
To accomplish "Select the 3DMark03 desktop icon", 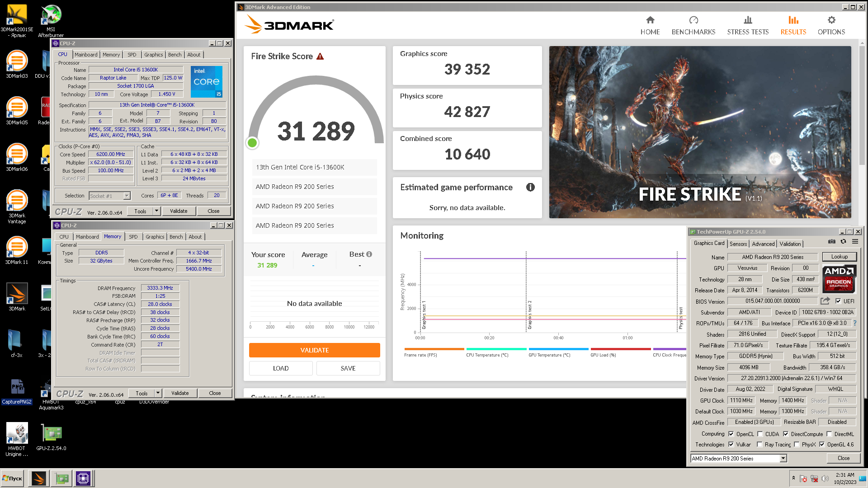I will coord(17,64).
